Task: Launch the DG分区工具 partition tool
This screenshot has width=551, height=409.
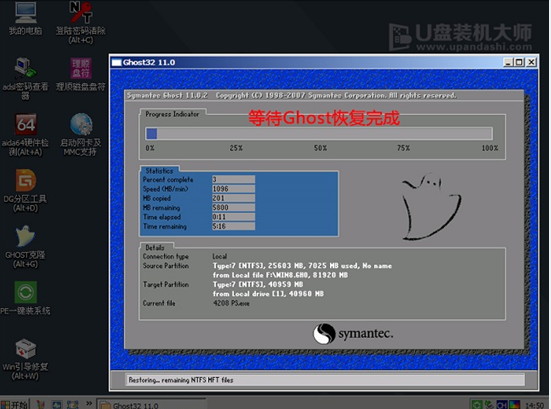Action: 25,190
